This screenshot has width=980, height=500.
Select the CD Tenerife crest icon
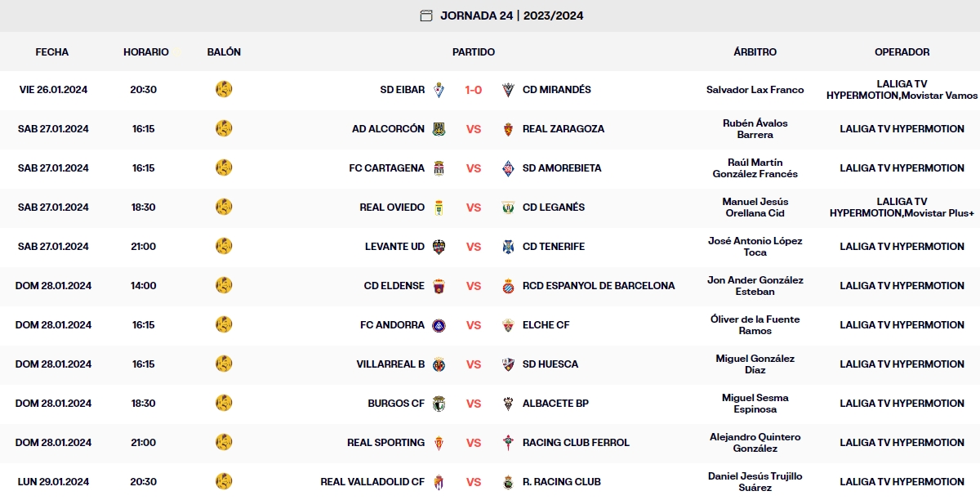(508, 246)
